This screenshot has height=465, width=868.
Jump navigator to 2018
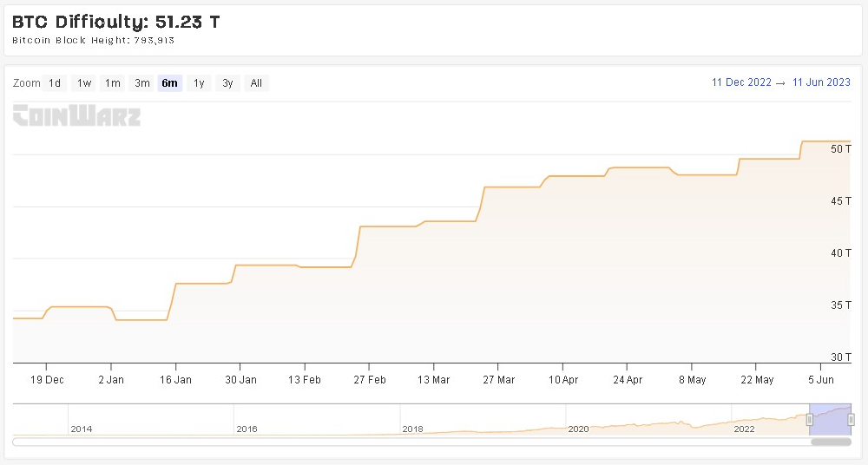coord(413,429)
